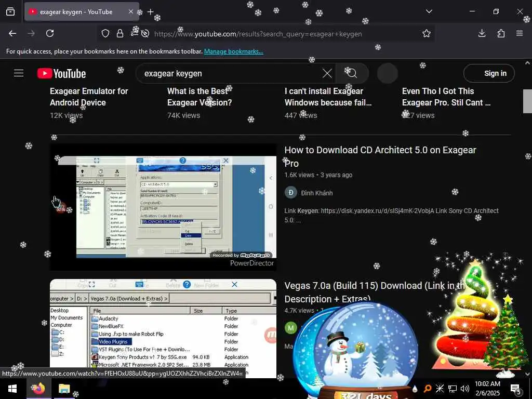The height and width of the screenshot is (399, 532).
Task: Open Even Tho I Got This Exagear Pro video
Action: click(x=446, y=97)
